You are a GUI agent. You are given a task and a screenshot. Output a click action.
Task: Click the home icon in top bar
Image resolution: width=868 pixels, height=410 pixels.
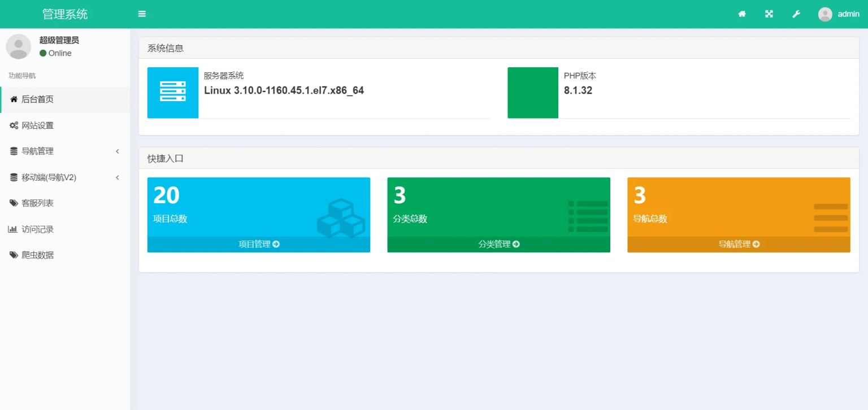742,14
